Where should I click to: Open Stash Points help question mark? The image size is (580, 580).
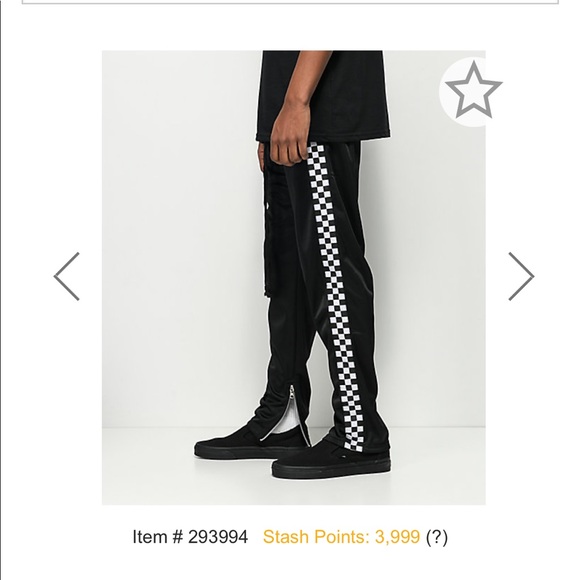436,537
